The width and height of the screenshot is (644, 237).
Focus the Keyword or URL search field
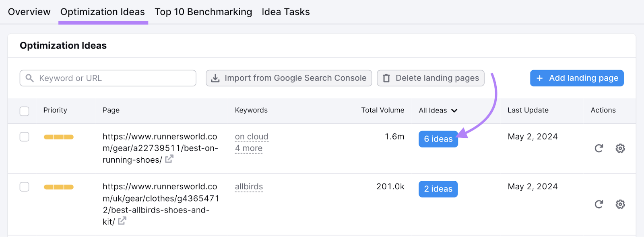[x=108, y=78]
